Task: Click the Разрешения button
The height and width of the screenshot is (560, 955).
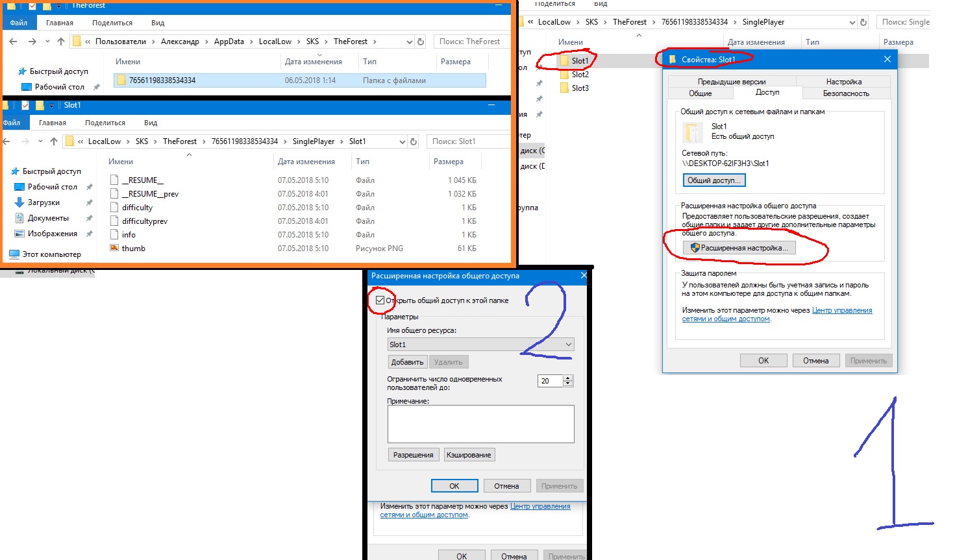Action: coord(413,455)
